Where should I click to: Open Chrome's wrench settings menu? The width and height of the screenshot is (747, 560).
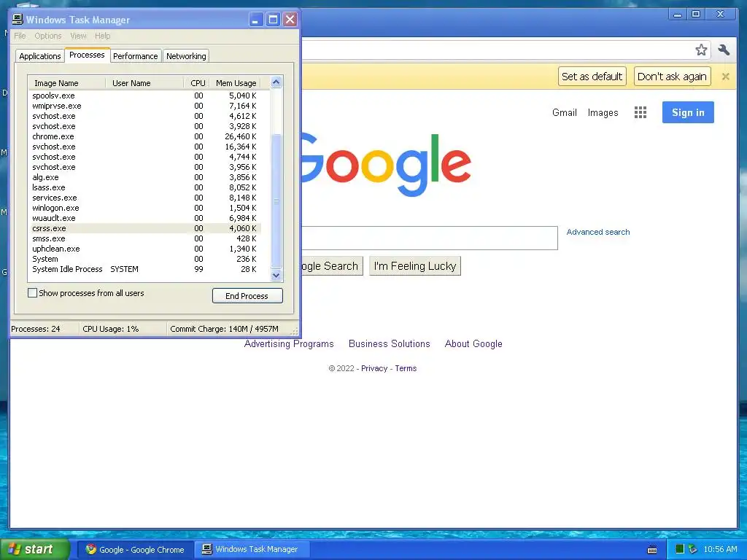[x=724, y=50]
